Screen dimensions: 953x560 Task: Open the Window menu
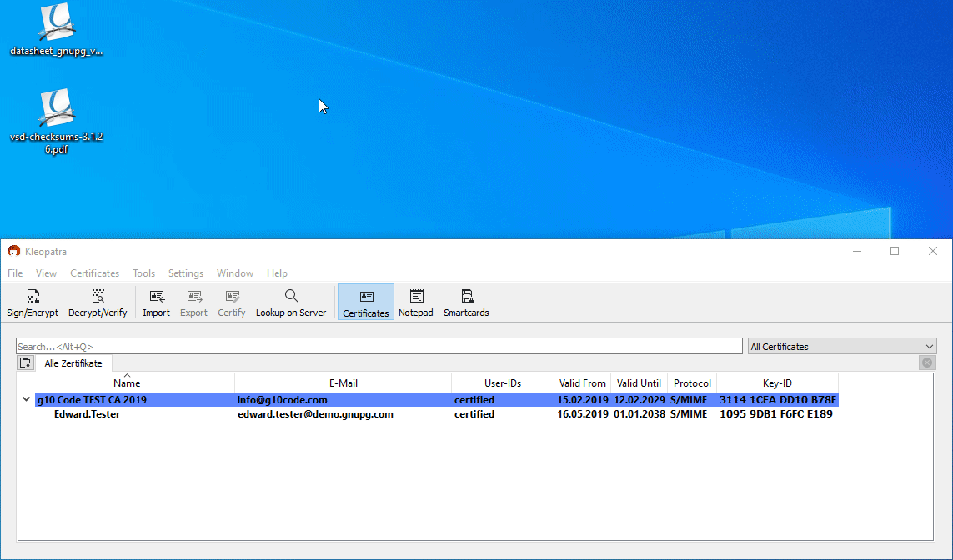(235, 273)
